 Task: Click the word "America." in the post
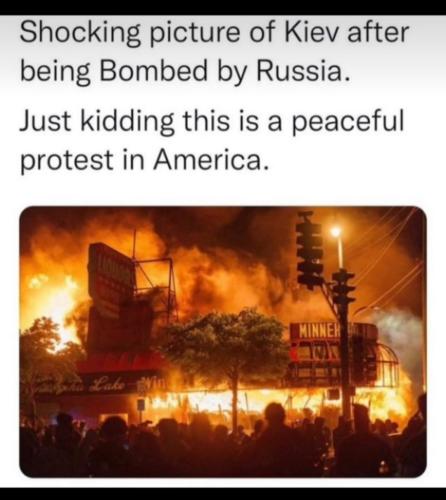coord(211,159)
